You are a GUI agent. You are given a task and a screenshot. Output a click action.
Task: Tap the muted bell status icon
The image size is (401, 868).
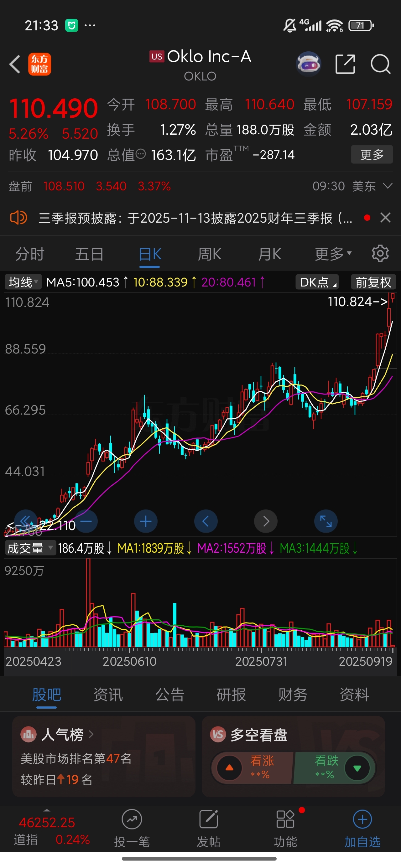click(x=290, y=25)
